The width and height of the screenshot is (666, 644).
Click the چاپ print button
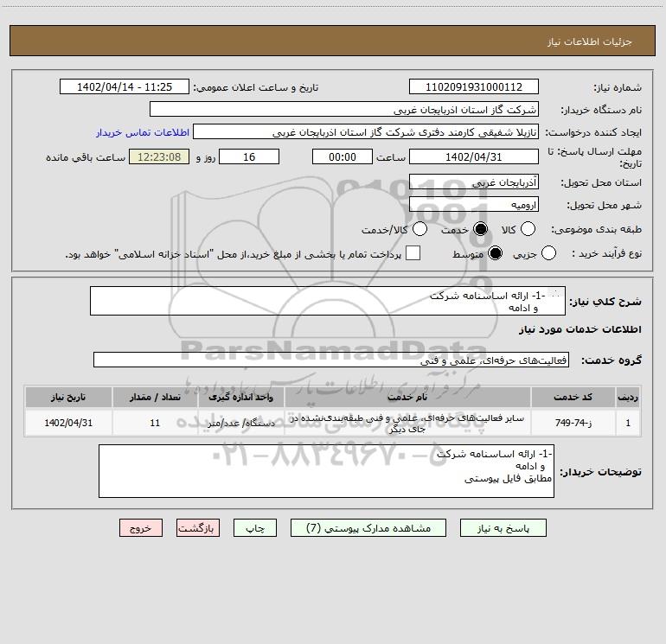[x=255, y=528]
